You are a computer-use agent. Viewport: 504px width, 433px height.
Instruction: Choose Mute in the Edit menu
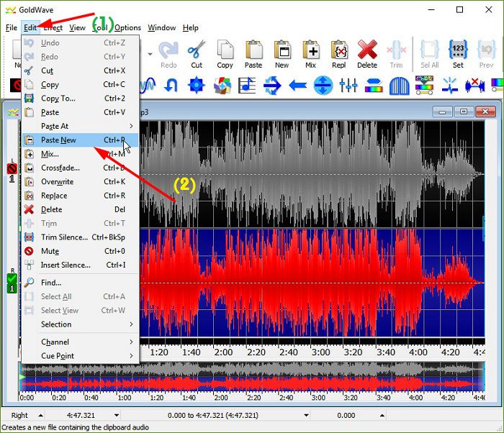pyautogui.click(x=81, y=251)
